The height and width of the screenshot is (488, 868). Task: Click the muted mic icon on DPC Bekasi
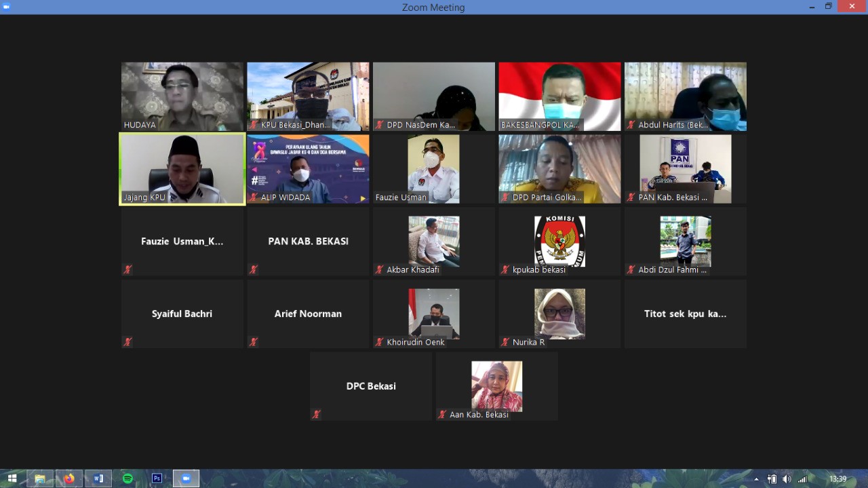click(316, 414)
